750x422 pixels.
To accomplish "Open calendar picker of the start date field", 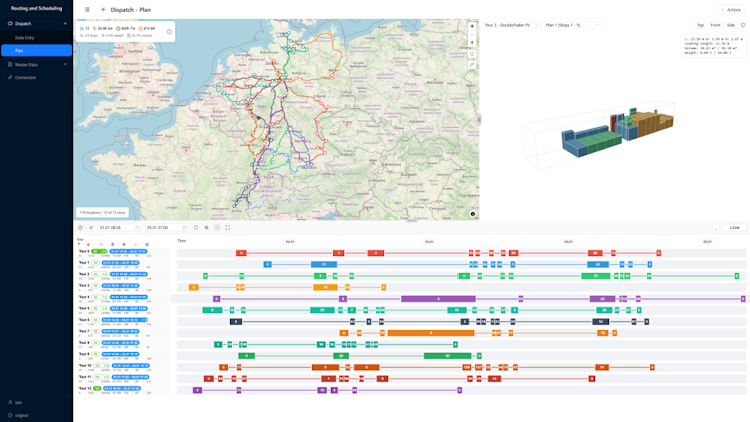I will pyautogui.click(x=137, y=228).
